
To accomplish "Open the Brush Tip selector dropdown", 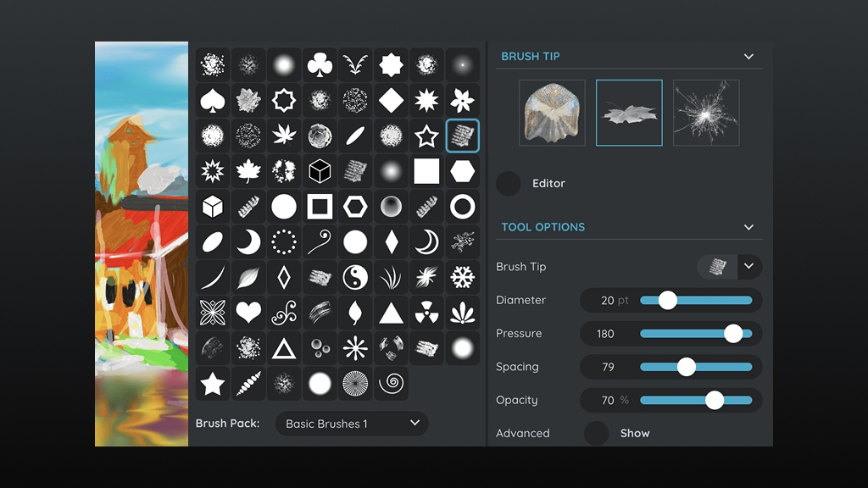I will tap(748, 267).
